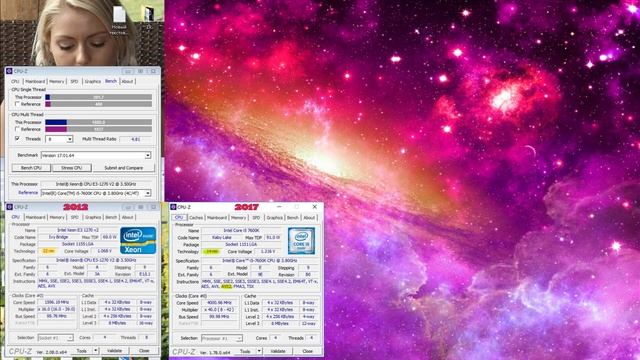Click the single-thread This Processor score bar

pyautogui.click(x=98, y=97)
